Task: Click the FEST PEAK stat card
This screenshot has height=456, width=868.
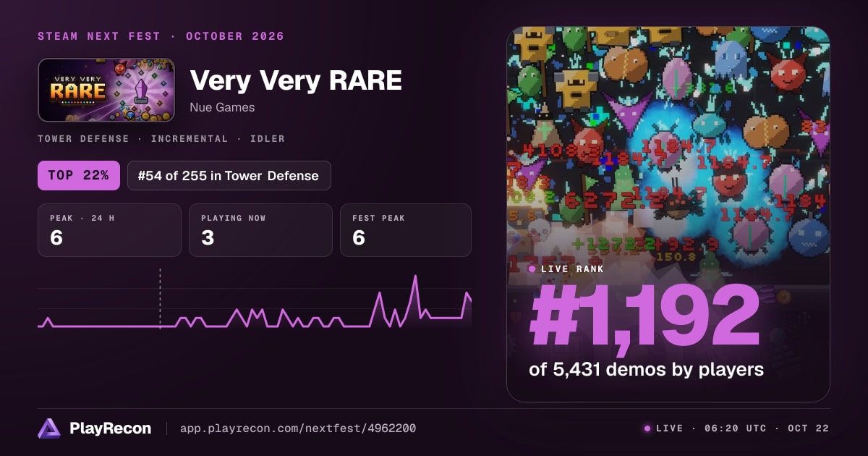Action: coord(406,230)
